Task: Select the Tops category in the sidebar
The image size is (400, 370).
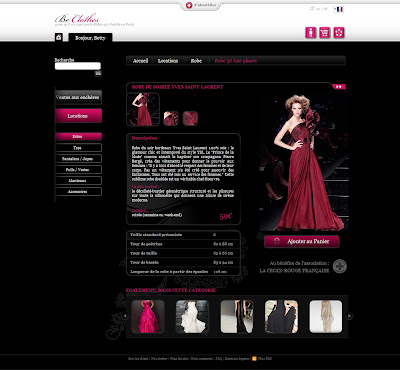Action: pyautogui.click(x=78, y=148)
